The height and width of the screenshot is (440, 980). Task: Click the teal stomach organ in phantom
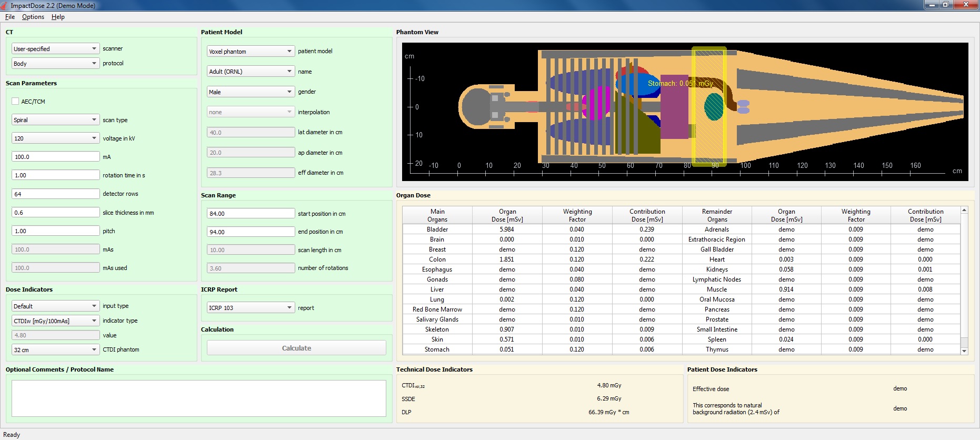714,107
